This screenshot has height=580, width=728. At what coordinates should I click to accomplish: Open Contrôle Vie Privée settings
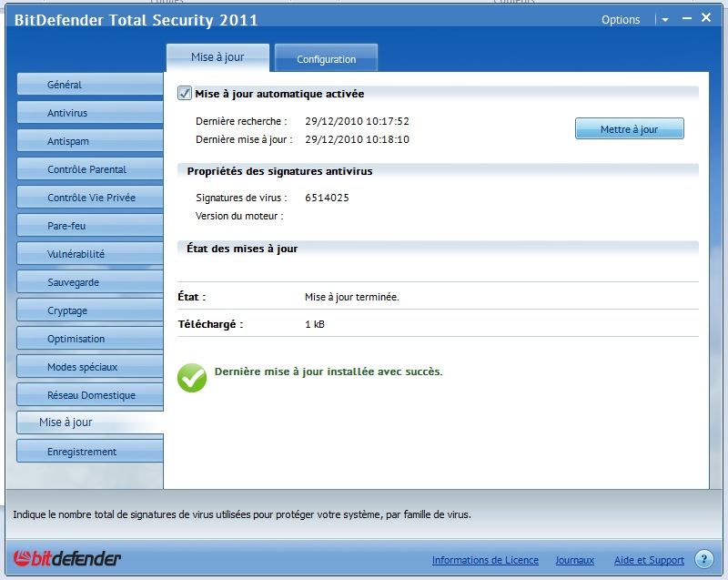pos(90,198)
